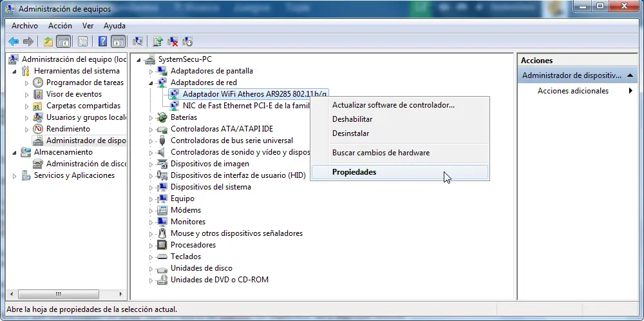Image resolution: width=644 pixels, height=321 pixels.
Task: Click the Rendimiento icon in left tree
Action: pyautogui.click(x=38, y=129)
